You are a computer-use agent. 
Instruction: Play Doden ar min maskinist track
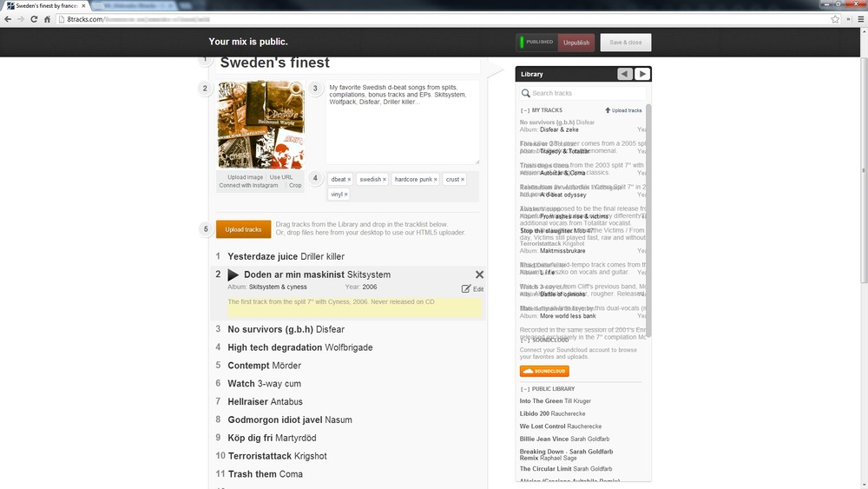coord(233,274)
